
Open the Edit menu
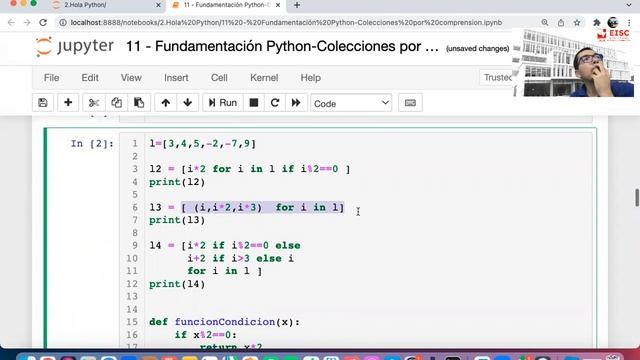click(90, 78)
